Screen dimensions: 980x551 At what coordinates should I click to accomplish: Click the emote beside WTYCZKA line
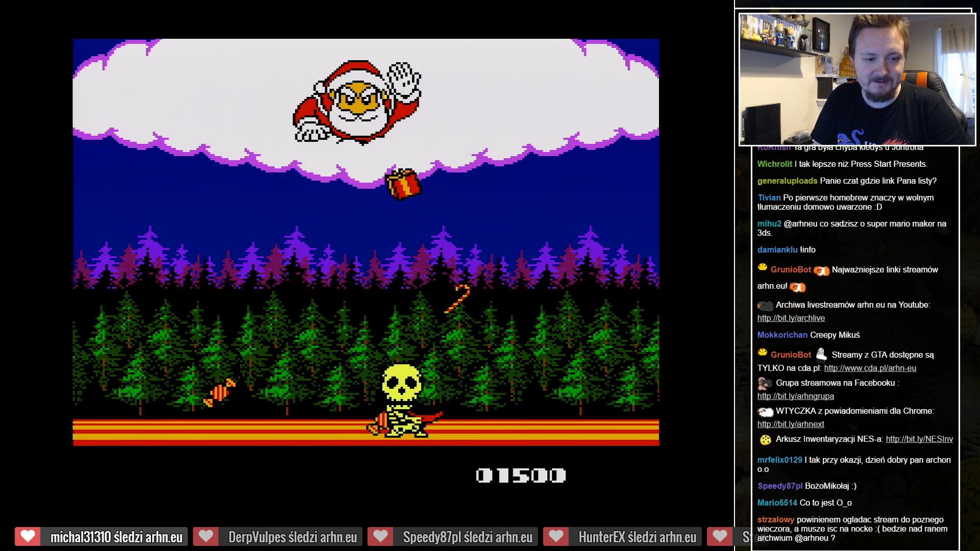click(765, 411)
